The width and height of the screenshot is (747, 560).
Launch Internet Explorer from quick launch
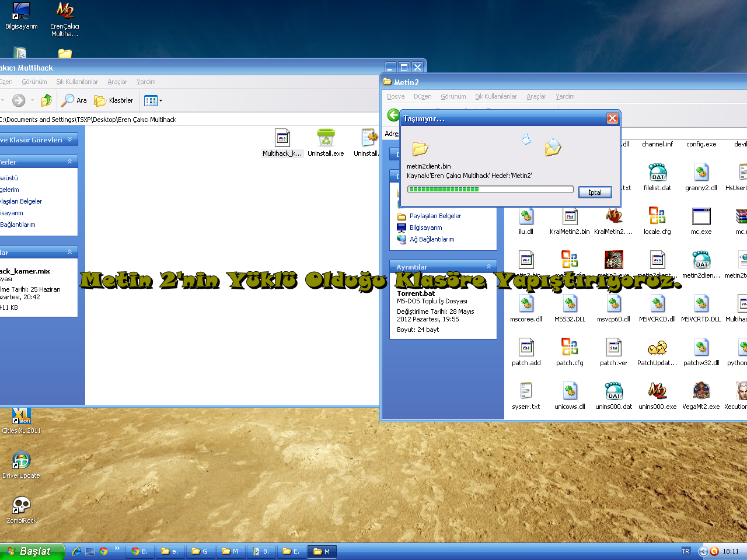tap(76, 551)
